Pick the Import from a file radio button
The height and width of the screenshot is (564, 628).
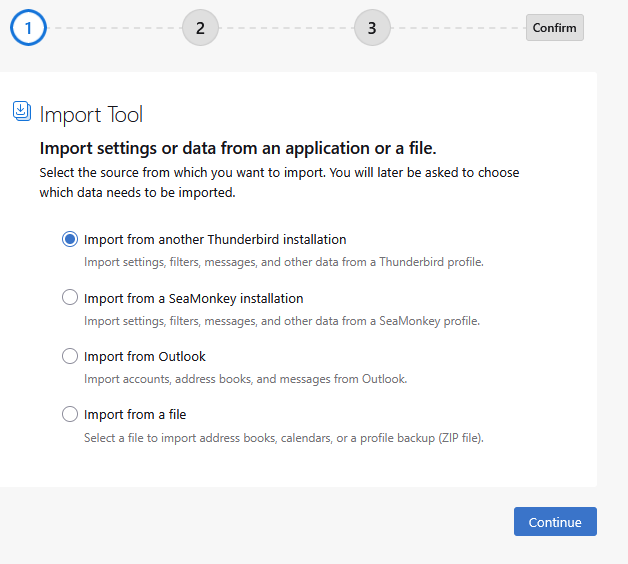point(70,414)
